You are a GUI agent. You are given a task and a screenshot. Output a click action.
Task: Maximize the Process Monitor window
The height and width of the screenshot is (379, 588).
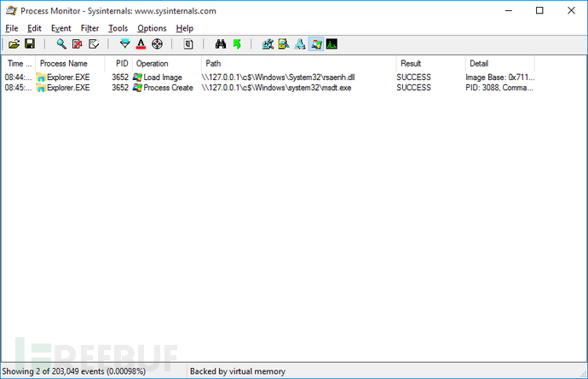(x=539, y=10)
